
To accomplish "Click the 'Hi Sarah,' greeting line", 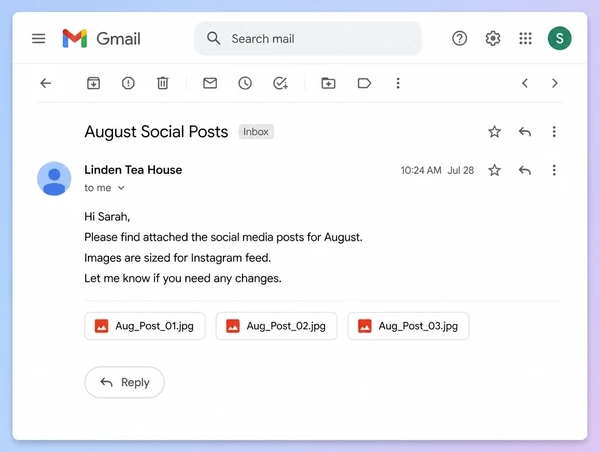I will [107, 217].
